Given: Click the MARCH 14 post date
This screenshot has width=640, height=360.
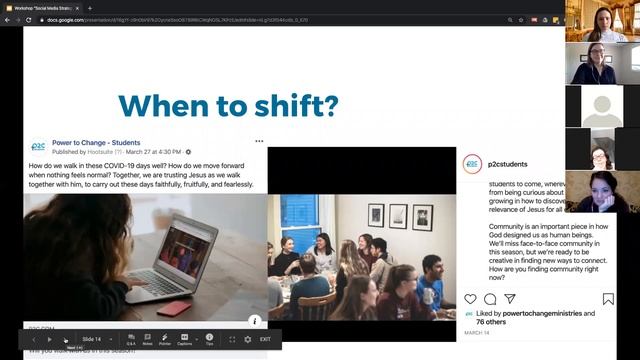Looking at the screenshot, I should click(x=477, y=333).
